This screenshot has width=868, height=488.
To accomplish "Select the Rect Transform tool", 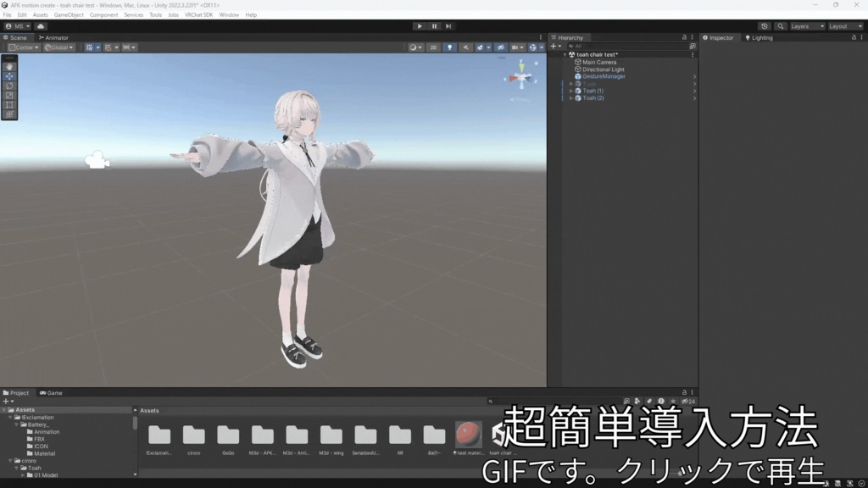I will click(9, 104).
